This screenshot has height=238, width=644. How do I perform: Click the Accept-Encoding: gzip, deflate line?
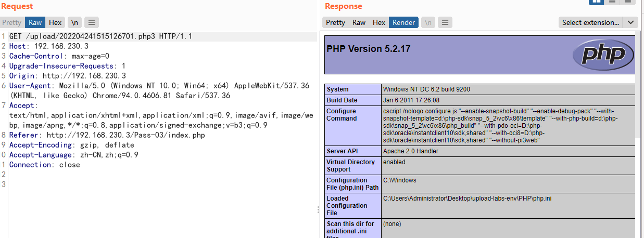click(x=72, y=145)
